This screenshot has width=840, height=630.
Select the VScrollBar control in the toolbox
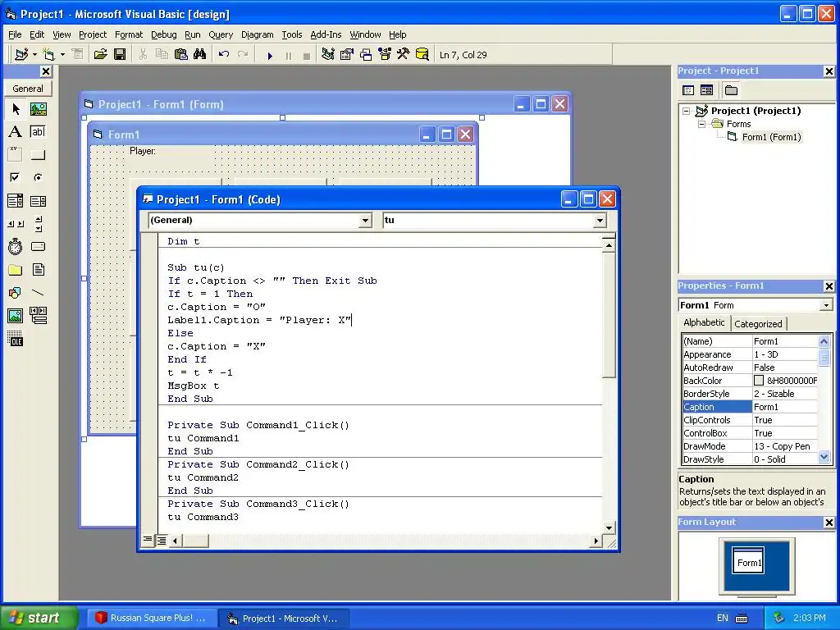click(38, 224)
